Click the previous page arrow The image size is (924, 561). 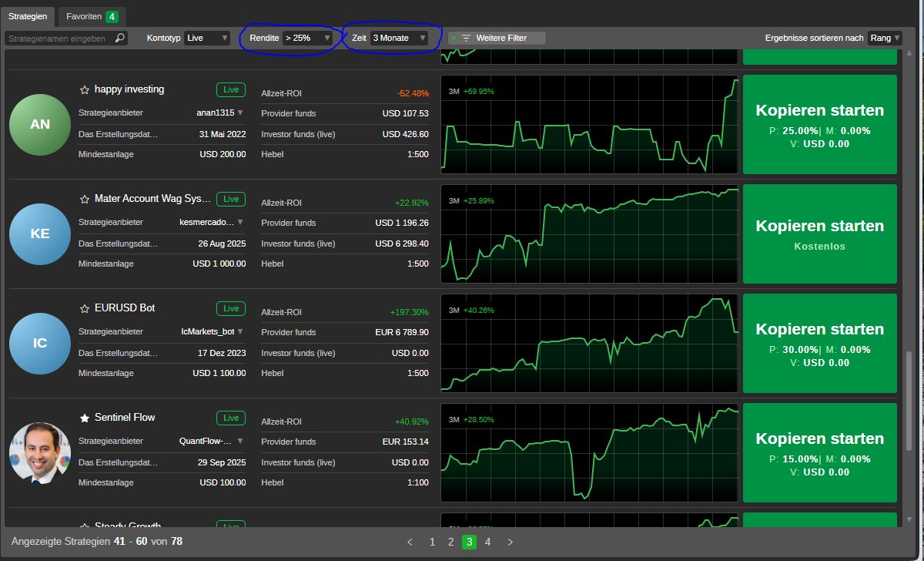tap(410, 542)
